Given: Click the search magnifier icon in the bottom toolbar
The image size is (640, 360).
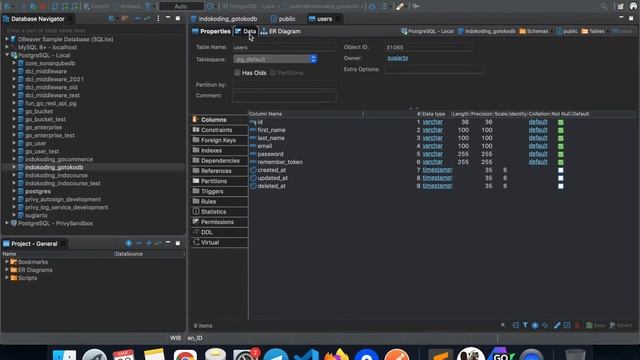Looking at the screenshot, I should click(503, 325).
